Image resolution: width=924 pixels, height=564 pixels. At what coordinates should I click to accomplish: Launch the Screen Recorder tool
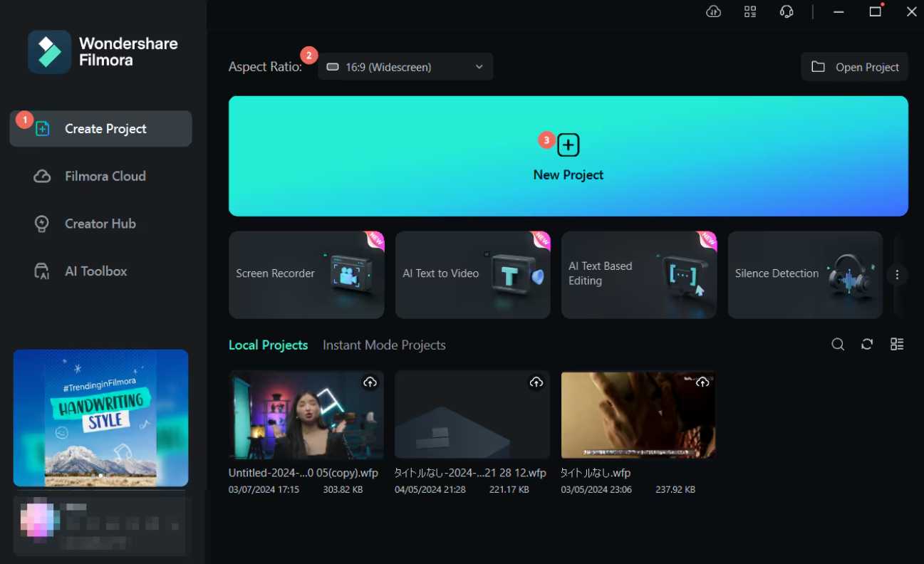coord(306,274)
